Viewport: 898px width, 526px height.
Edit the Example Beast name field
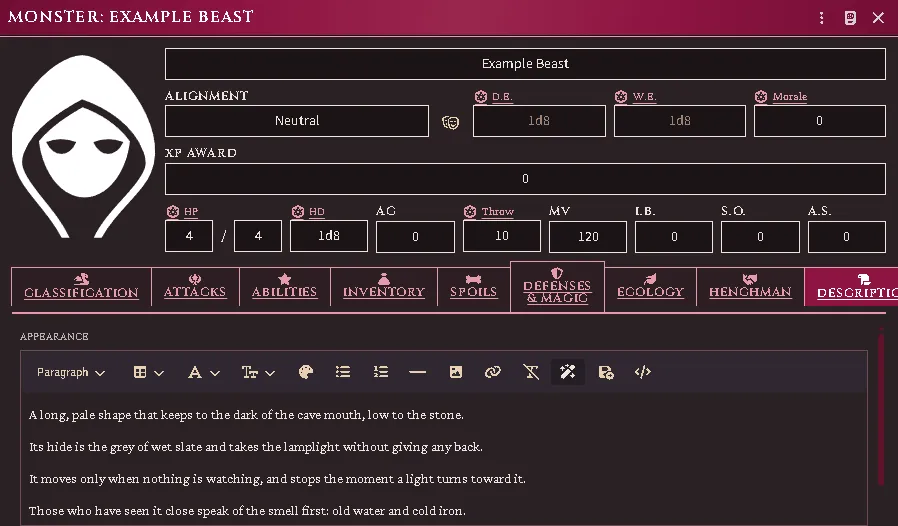click(525, 64)
